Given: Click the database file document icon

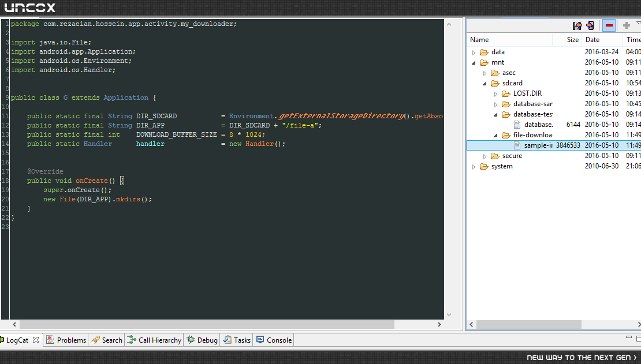Looking at the screenshot, I should (x=517, y=125).
